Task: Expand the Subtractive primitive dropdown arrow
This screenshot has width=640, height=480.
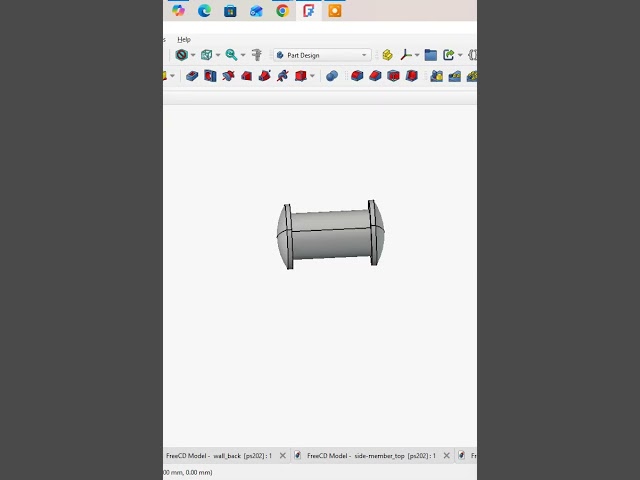Action: (x=312, y=76)
